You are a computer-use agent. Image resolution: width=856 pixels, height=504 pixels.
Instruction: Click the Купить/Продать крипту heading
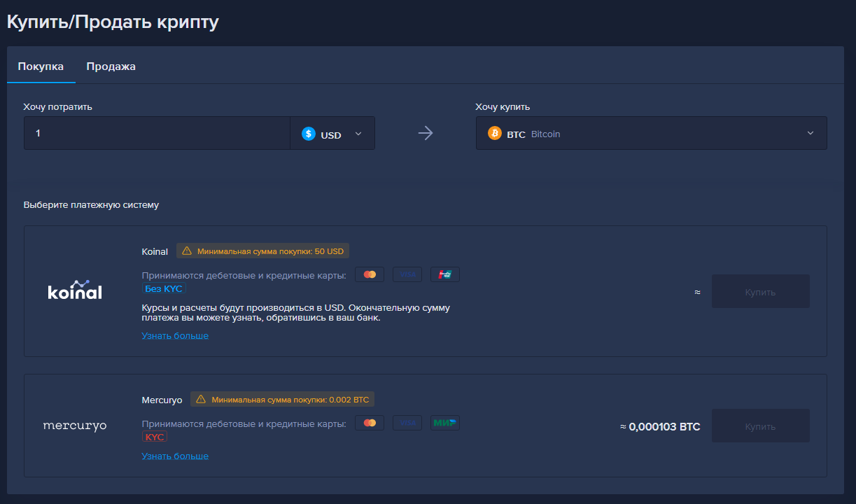click(113, 22)
